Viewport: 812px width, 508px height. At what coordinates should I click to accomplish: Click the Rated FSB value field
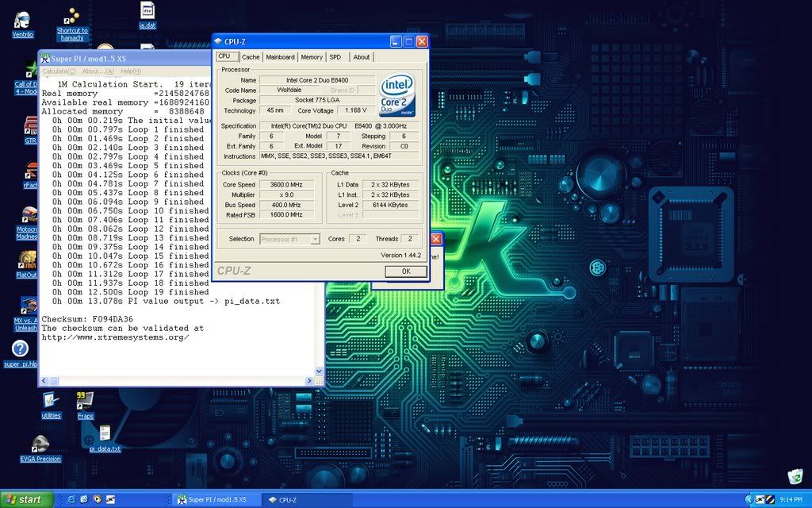(286, 214)
